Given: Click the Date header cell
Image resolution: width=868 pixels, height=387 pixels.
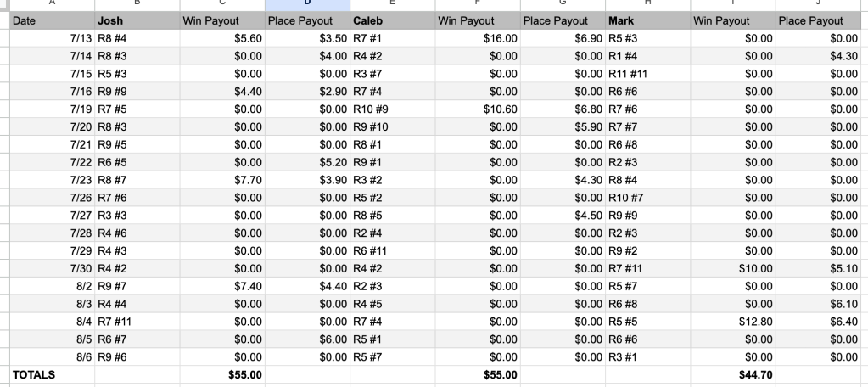Looking at the screenshot, I should 53,20.
